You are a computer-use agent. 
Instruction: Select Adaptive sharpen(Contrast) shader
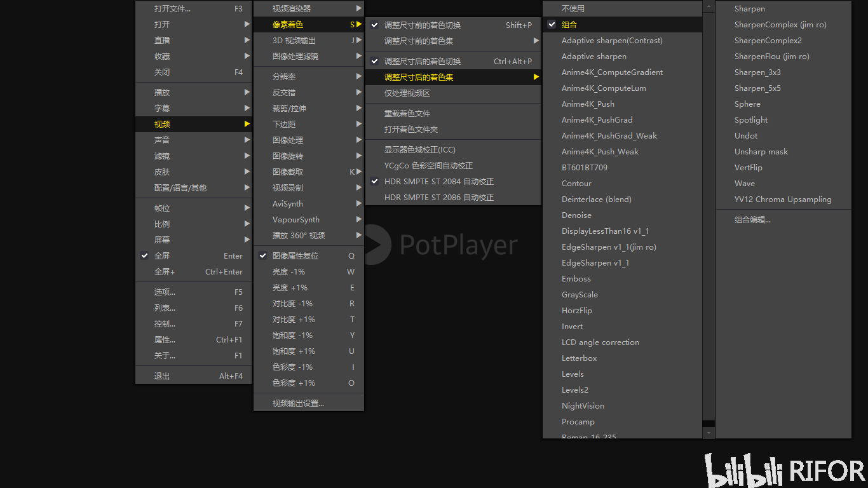[623, 40]
